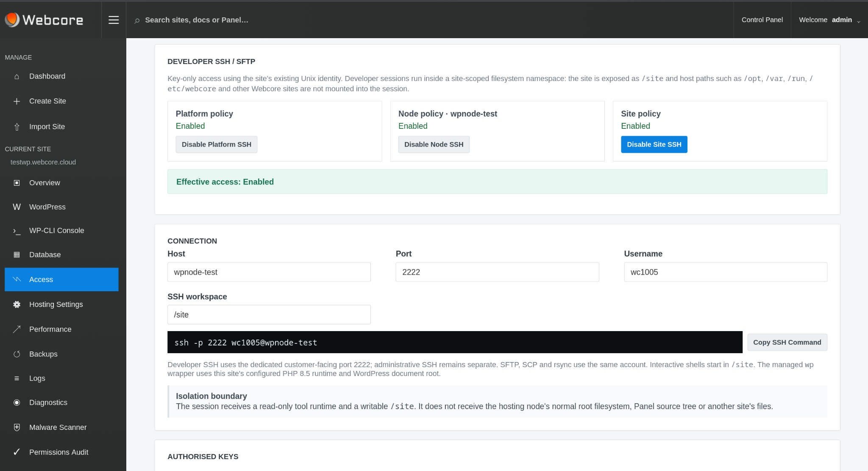Click the Overview square icon
The width and height of the screenshot is (868, 471).
point(17,183)
